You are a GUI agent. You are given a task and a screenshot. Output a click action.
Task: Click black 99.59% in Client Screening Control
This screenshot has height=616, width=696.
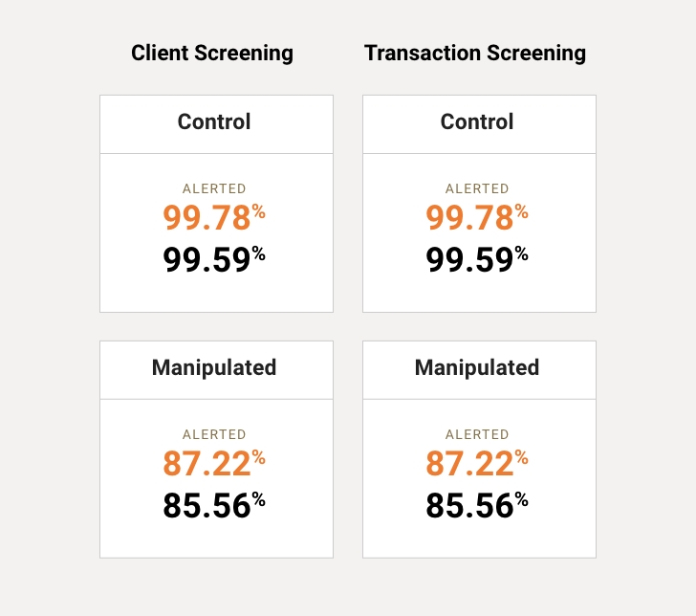coord(214,260)
